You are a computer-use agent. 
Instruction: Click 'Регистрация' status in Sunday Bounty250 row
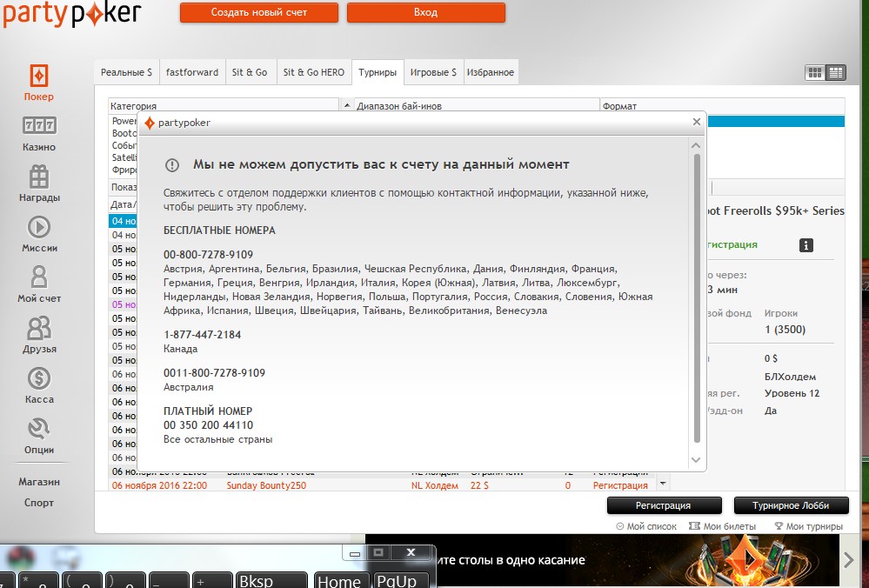(620, 485)
